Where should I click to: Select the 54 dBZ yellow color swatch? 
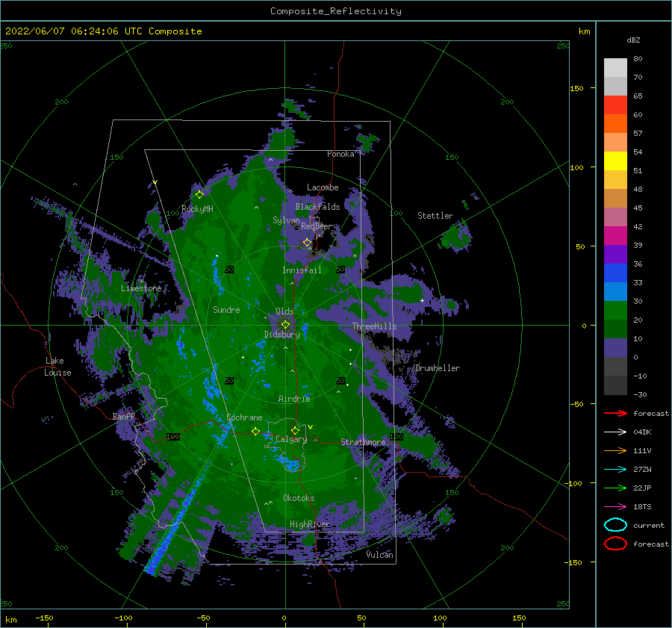point(615,161)
